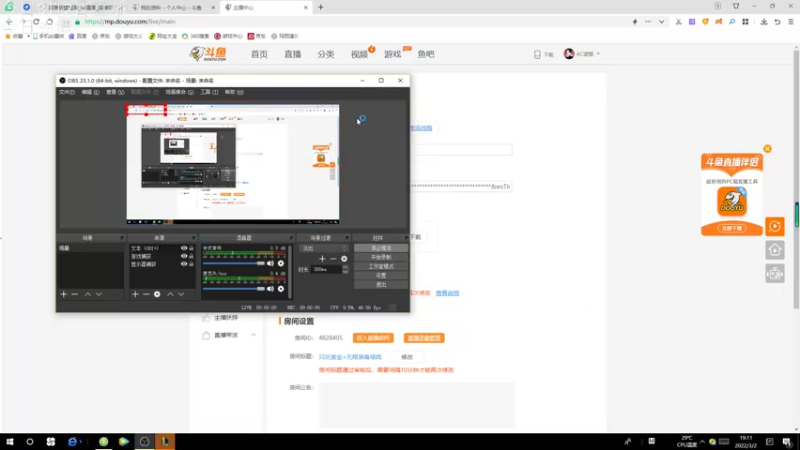Screen dimensions: 800x450
Task: Decrease the transition duration with the down arrow
Action: (345, 271)
